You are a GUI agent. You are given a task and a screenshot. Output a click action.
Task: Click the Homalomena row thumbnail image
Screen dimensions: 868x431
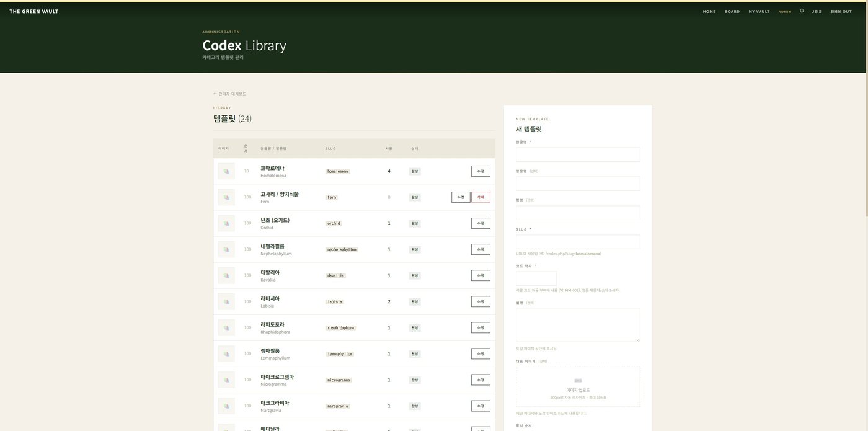[x=226, y=171]
